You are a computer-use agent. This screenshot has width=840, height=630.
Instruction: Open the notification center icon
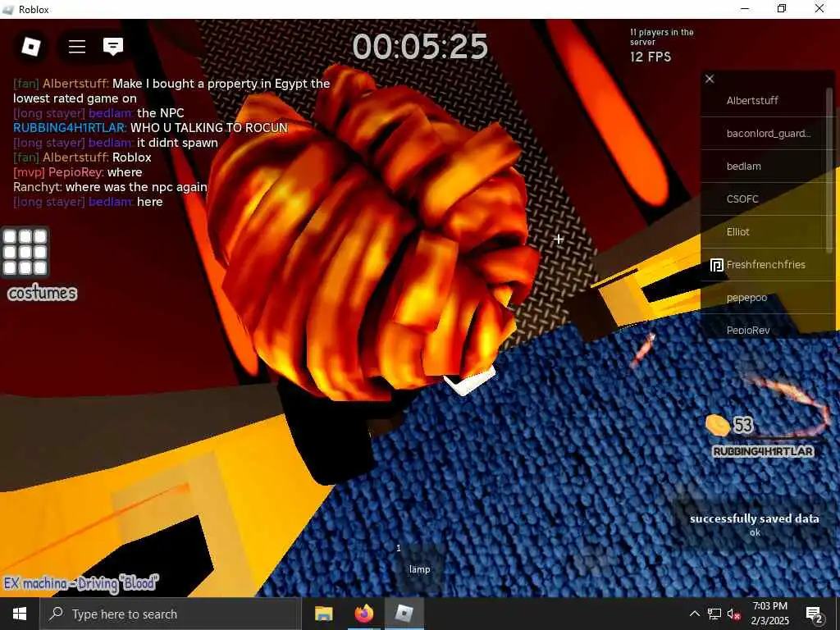(x=815, y=614)
